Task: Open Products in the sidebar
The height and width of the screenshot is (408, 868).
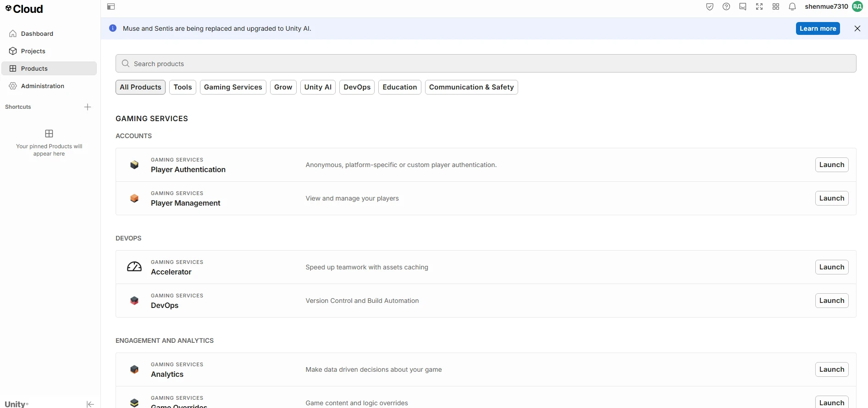Action: coord(49,68)
